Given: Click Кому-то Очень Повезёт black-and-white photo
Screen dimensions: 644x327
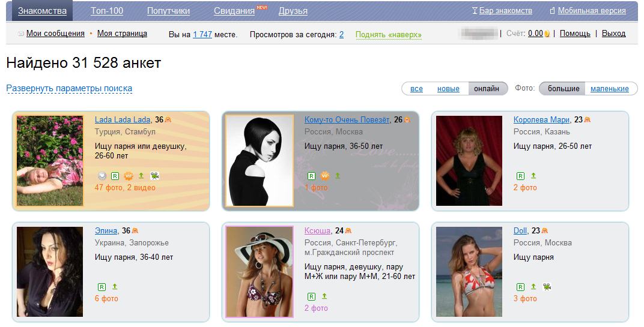Looking at the screenshot, I should pos(260,160).
